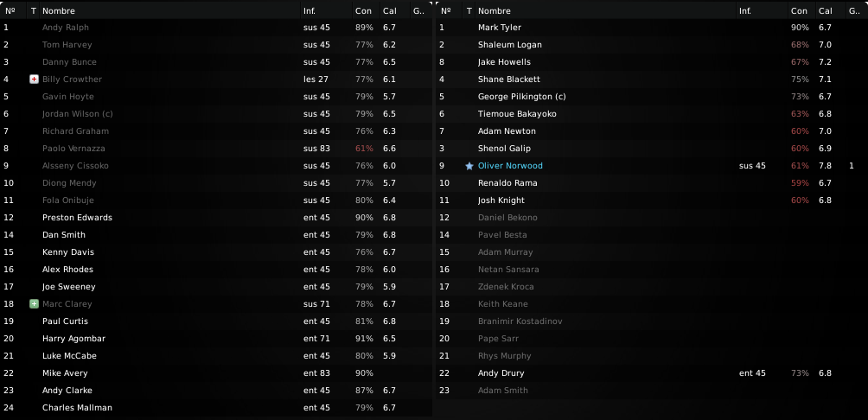This screenshot has height=420, width=868.
Task: Open Oliver Norwood's player profile link
Action: coord(510,166)
